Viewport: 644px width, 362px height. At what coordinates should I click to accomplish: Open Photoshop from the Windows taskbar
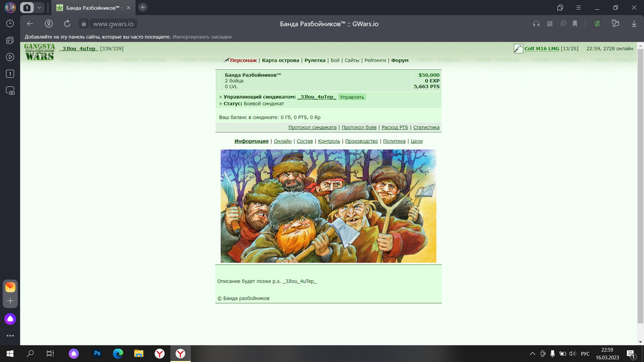(98, 353)
